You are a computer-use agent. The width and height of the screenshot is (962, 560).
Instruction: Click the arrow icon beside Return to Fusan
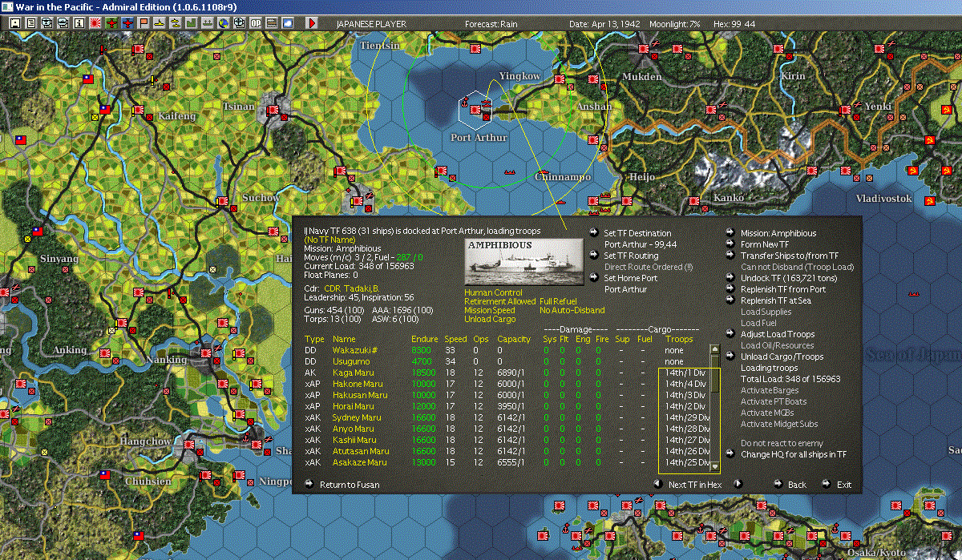(309, 484)
